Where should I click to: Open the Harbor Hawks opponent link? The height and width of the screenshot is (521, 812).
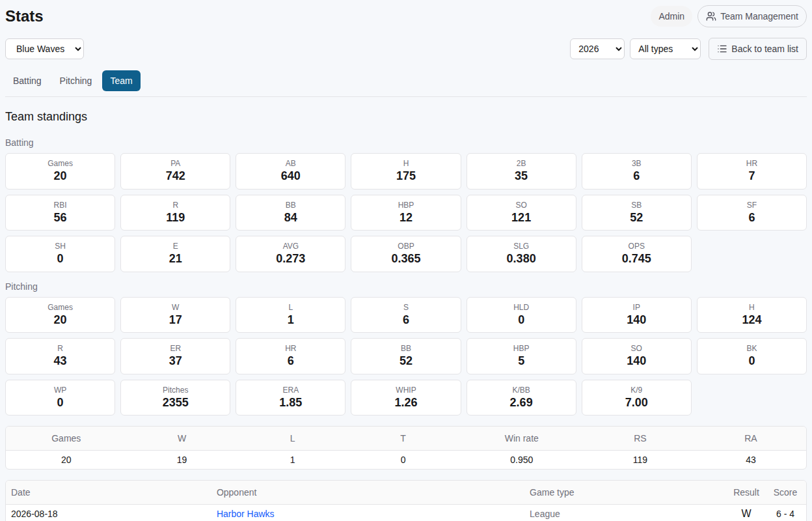coord(245,514)
